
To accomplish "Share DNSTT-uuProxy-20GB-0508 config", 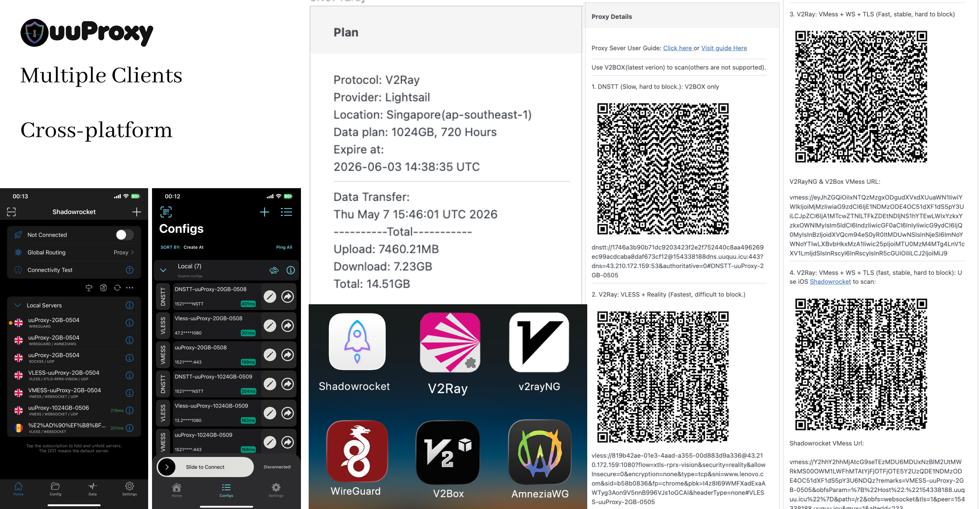I will (287, 296).
